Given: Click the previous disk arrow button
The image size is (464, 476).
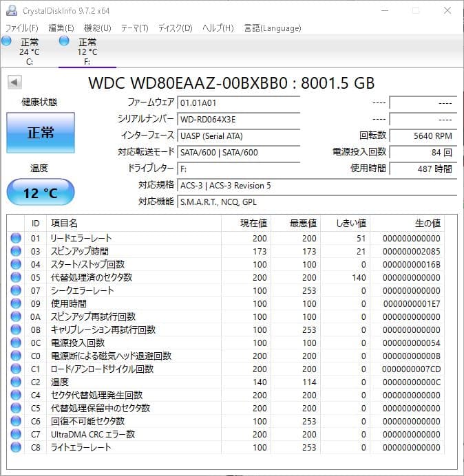Looking at the screenshot, I should pos(14,82).
